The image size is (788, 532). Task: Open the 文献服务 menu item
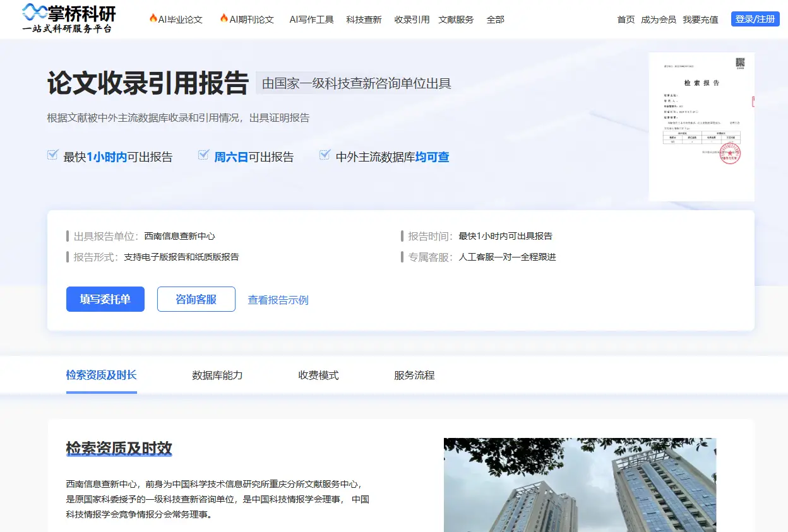[x=455, y=20]
